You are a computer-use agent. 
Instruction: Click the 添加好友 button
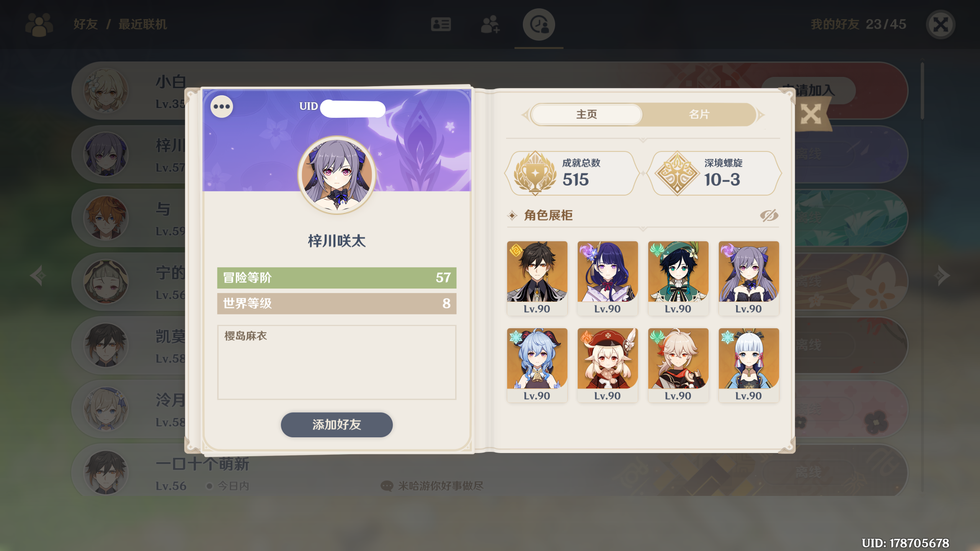[x=336, y=424]
